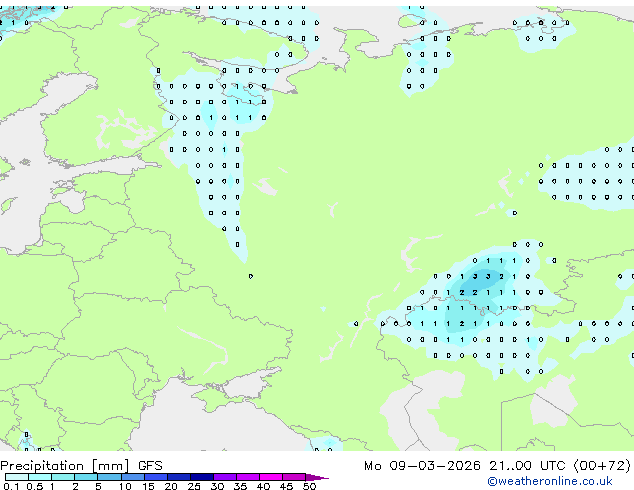Select the 0.5–1 mm legend color segment
The height and width of the screenshot is (490, 634).
[40, 477]
